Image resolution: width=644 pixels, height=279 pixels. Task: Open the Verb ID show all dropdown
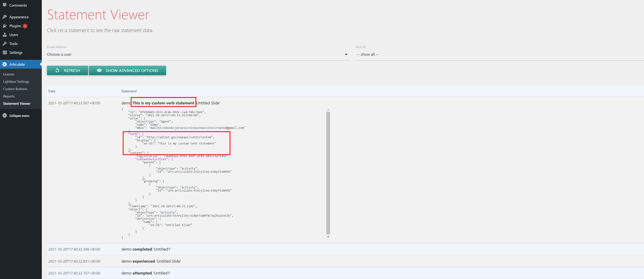click(500, 54)
